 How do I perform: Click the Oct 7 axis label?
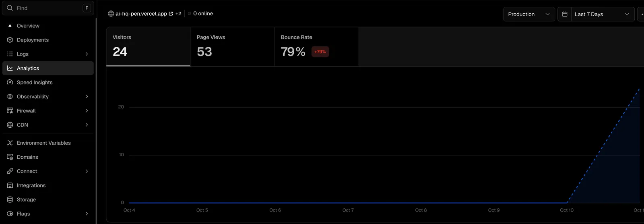(x=348, y=210)
